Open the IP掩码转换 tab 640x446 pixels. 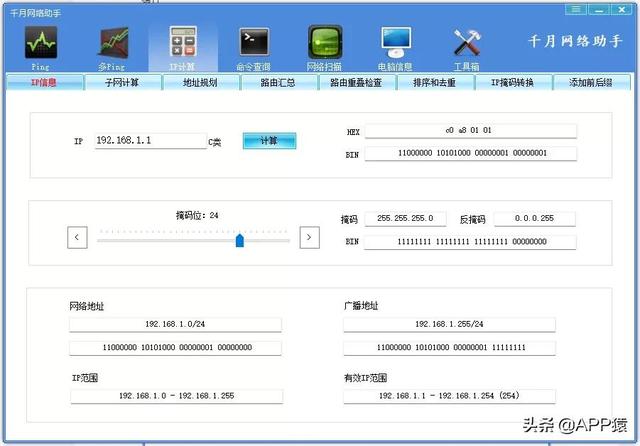coord(512,82)
